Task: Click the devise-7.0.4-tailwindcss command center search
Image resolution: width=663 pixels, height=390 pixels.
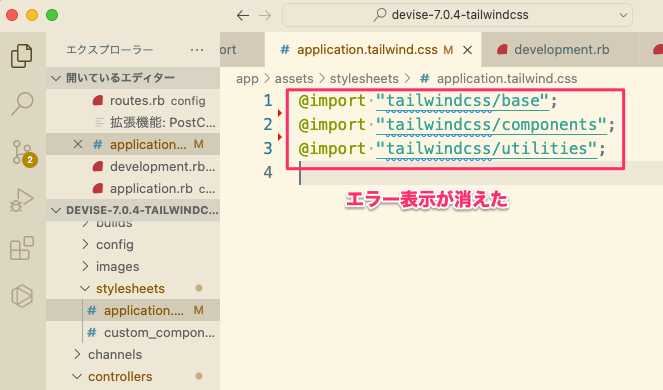Action: click(457, 15)
